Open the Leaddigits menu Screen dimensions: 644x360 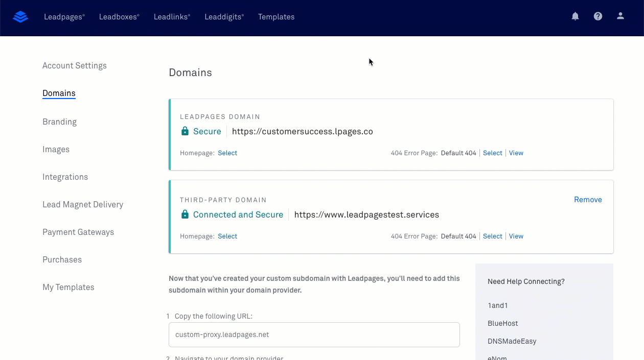pos(224,17)
